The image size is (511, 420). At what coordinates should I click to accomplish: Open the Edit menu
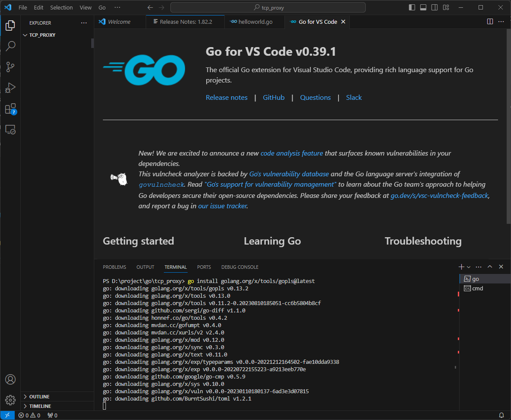click(38, 7)
